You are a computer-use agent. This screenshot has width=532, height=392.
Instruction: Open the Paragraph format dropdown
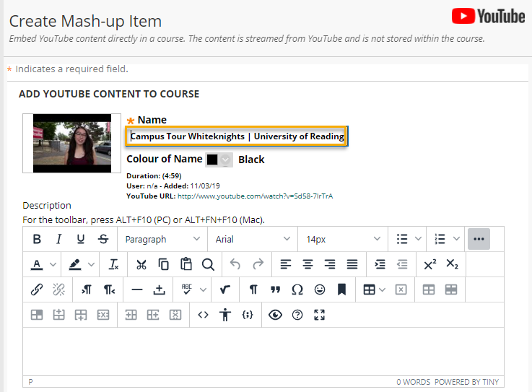162,239
